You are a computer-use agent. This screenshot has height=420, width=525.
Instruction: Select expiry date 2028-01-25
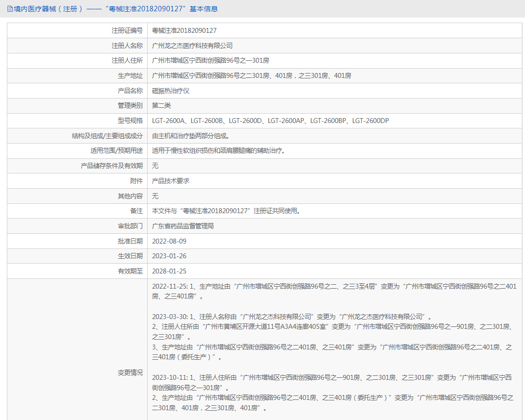(x=169, y=271)
